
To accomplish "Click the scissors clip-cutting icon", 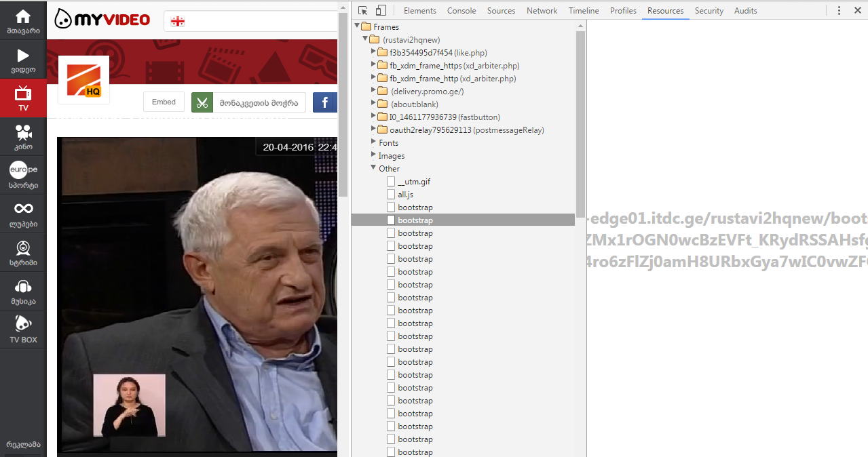I will coord(202,102).
